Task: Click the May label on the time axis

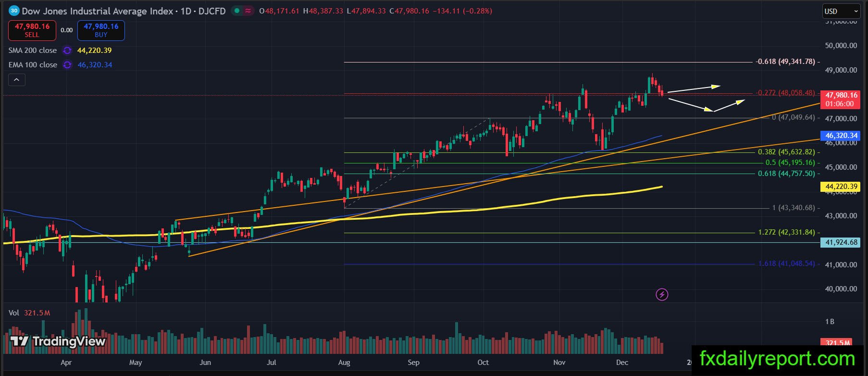Action: click(x=136, y=363)
